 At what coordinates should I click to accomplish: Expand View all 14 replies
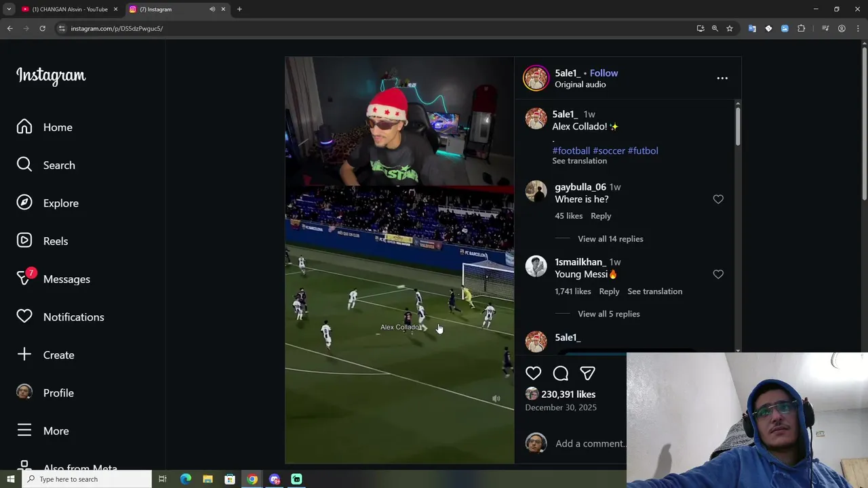(x=610, y=239)
